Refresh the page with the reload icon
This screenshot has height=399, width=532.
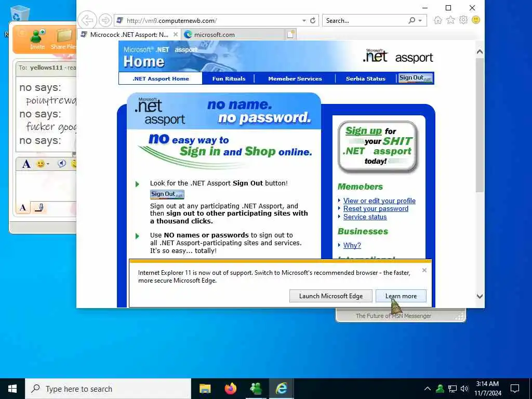[x=313, y=21]
